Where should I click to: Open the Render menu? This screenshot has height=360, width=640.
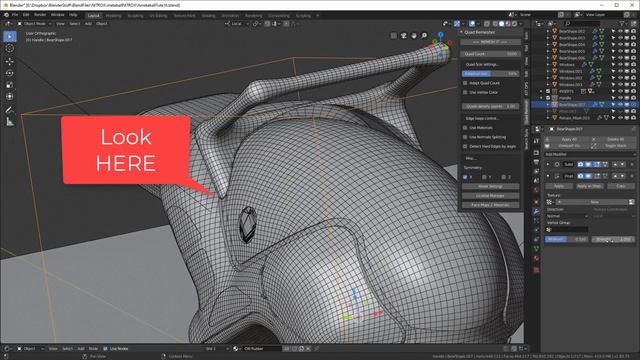coord(40,15)
